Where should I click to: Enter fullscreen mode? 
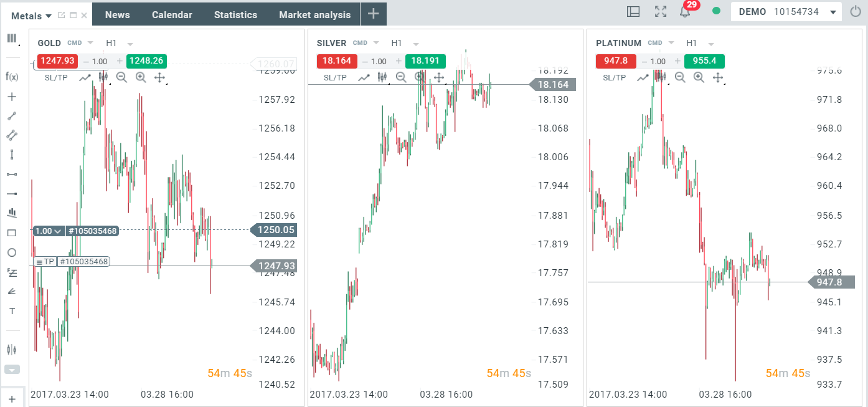tap(661, 12)
